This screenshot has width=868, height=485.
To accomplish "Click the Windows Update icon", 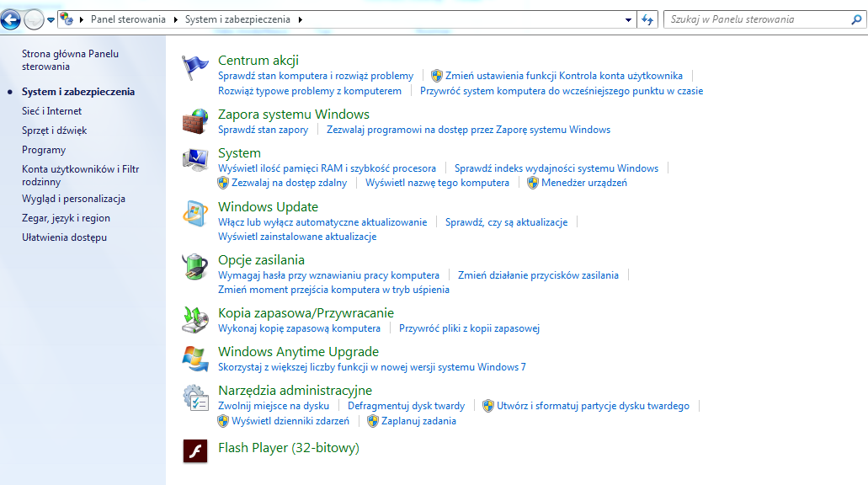I will [194, 214].
